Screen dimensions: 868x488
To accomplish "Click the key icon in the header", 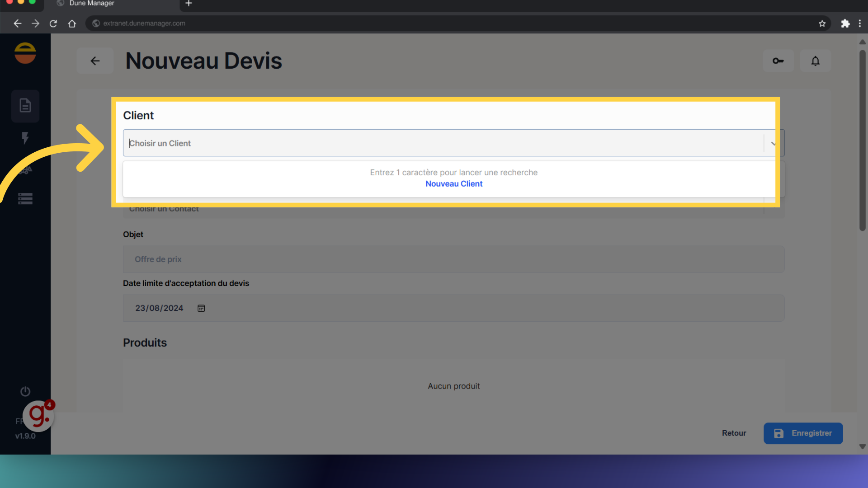I will click(778, 61).
